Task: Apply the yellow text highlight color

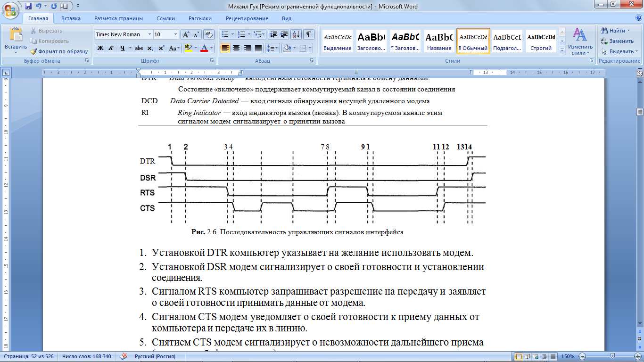Action: coord(188,48)
